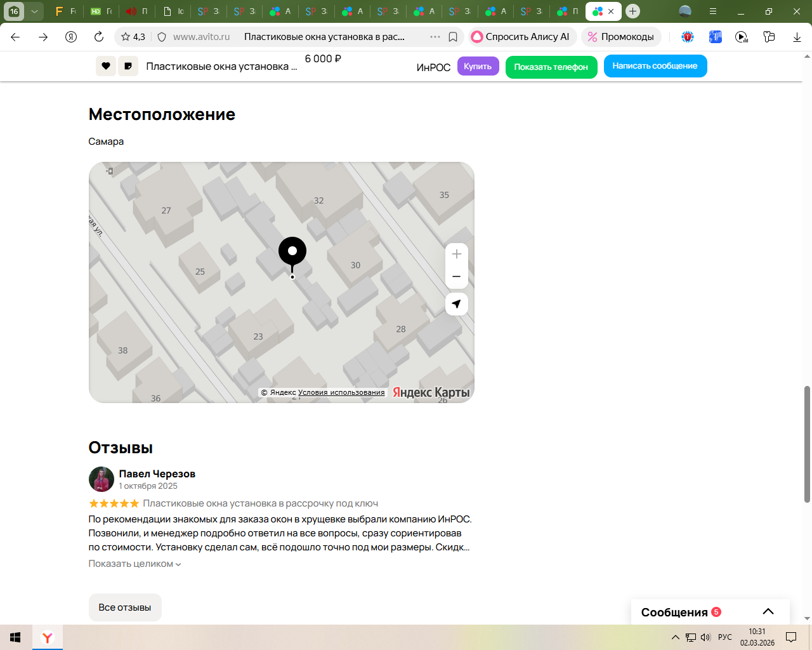Click reviewer name Павел Черезов

point(157,474)
